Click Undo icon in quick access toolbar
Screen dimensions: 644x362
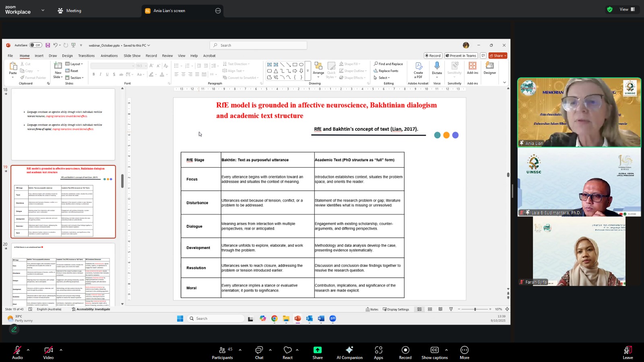55,45
